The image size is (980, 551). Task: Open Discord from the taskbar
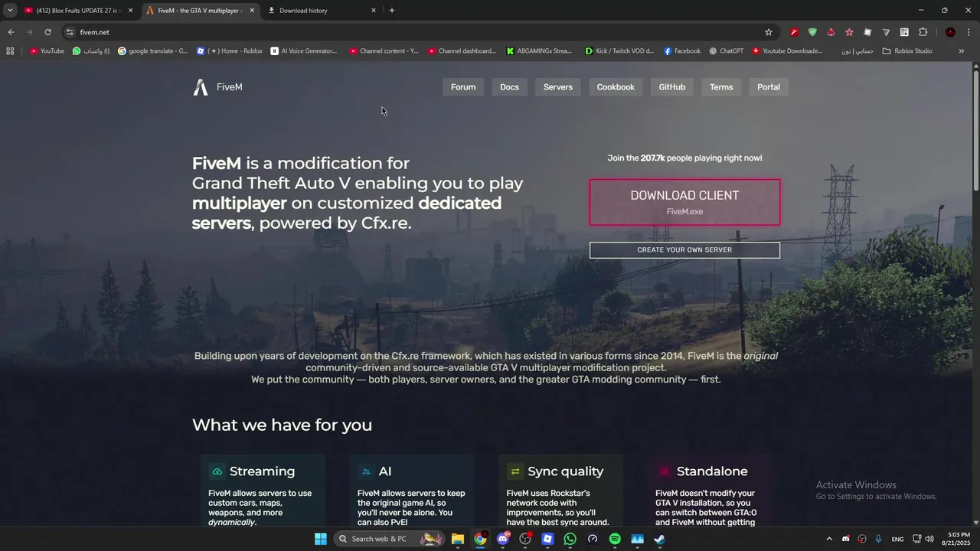503,539
